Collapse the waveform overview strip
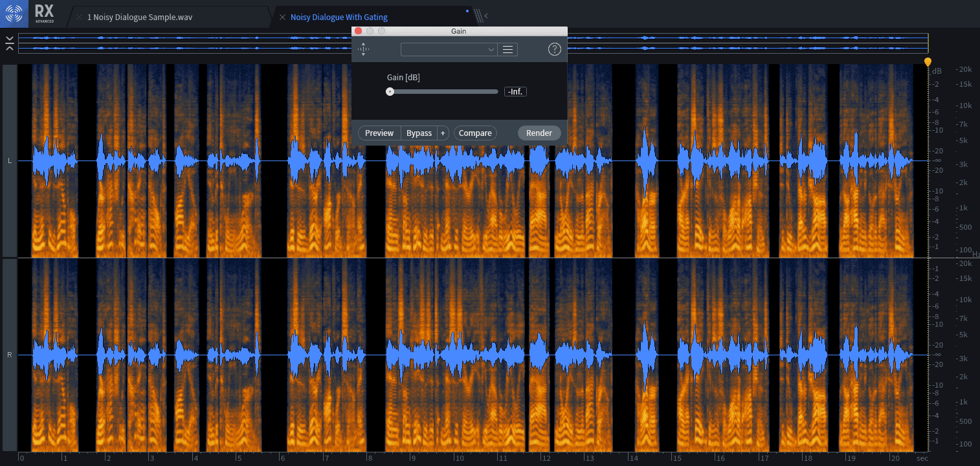Viewport: 980px width, 466px height. point(10,43)
